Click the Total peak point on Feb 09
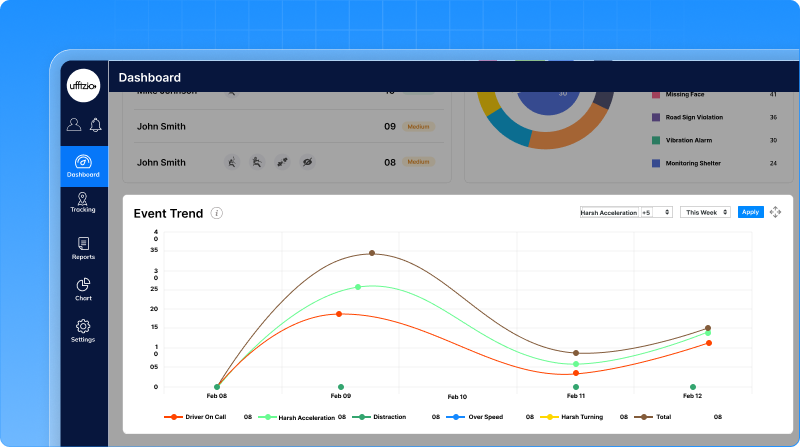 pyautogui.click(x=372, y=253)
